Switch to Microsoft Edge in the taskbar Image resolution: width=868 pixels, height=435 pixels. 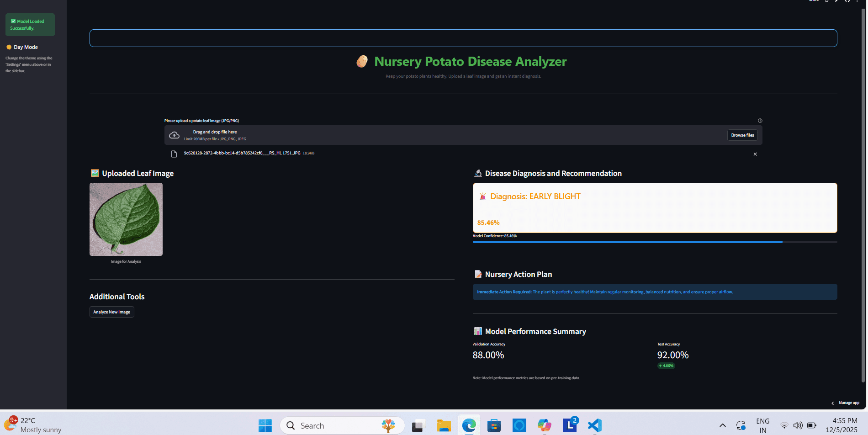tap(469, 426)
